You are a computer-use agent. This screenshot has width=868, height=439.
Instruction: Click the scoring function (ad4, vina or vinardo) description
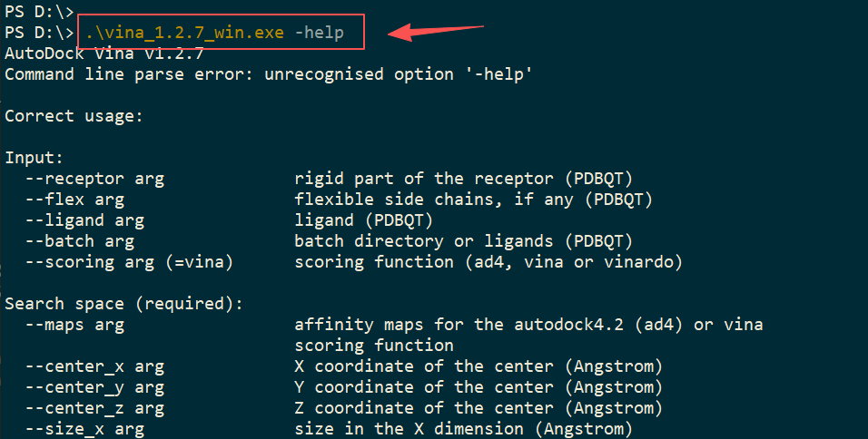click(x=488, y=262)
